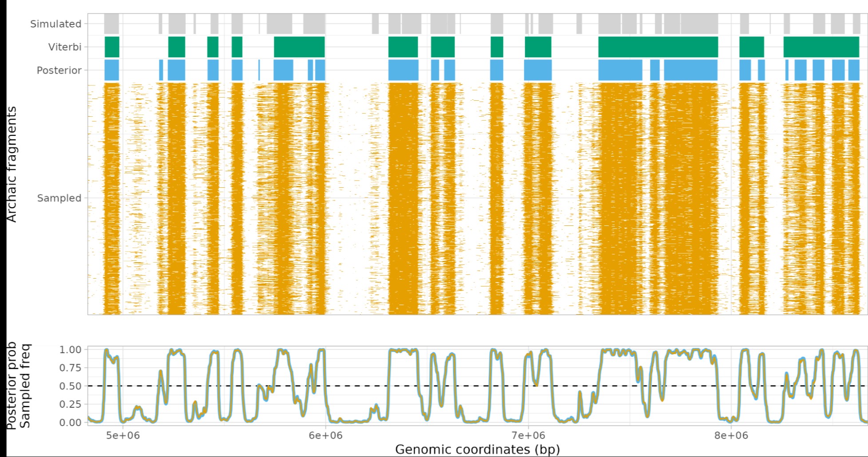Image resolution: width=868 pixels, height=457 pixels.
Task: Click the Viterbi track label
Action: [x=65, y=47]
